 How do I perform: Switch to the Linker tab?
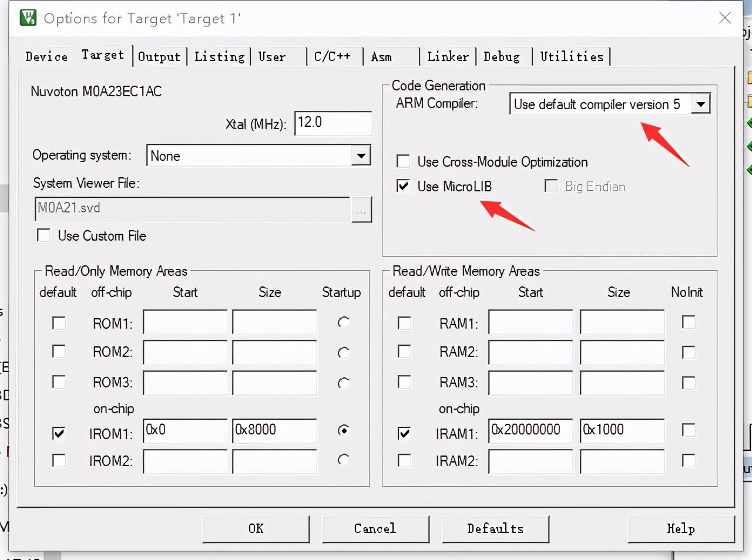click(448, 56)
